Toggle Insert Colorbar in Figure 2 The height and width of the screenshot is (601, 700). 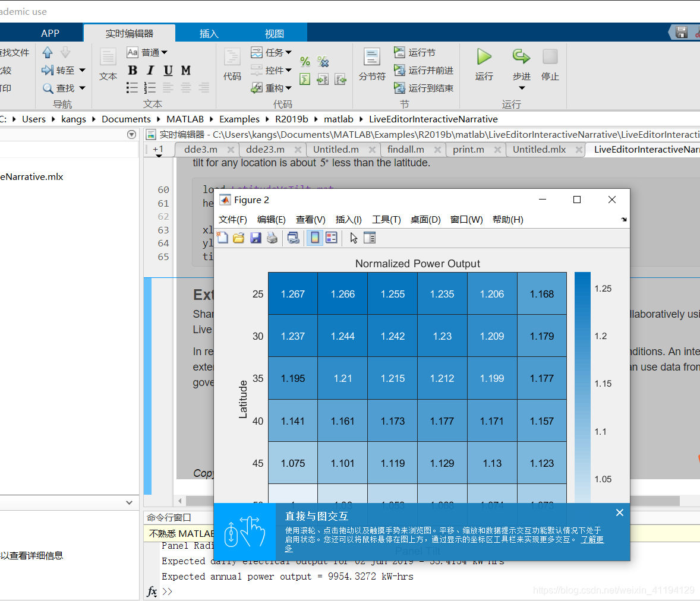point(315,238)
